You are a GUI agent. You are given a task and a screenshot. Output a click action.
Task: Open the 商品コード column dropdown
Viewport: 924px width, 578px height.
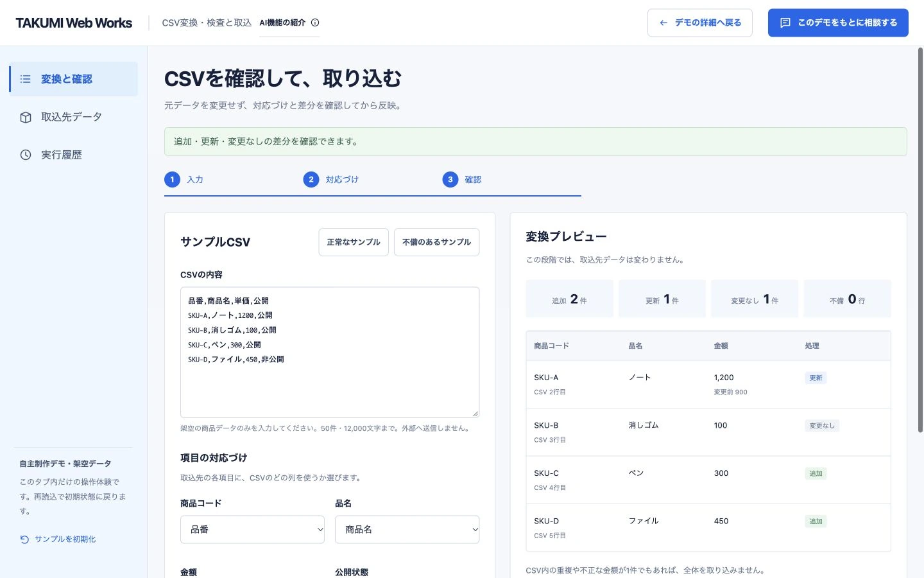(252, 529)
